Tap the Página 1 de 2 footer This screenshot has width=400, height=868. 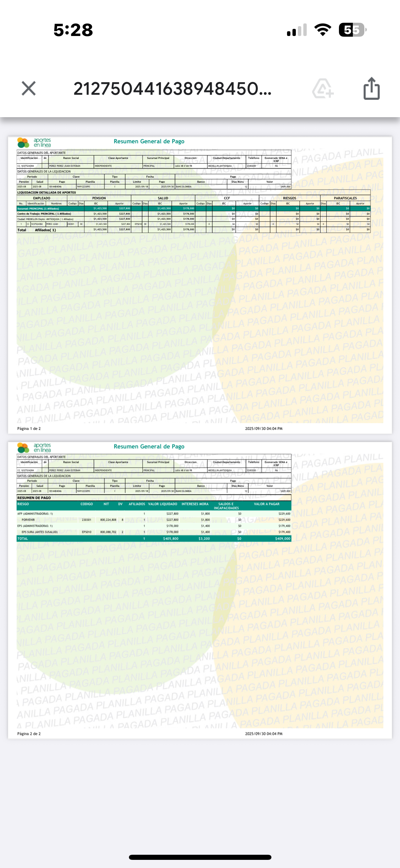[x=29, y=429]
